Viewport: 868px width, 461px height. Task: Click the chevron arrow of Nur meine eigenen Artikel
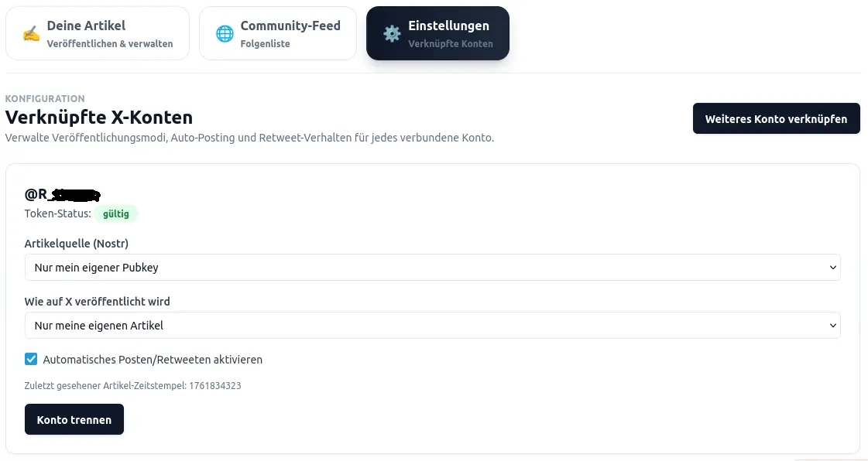[833, 326]
